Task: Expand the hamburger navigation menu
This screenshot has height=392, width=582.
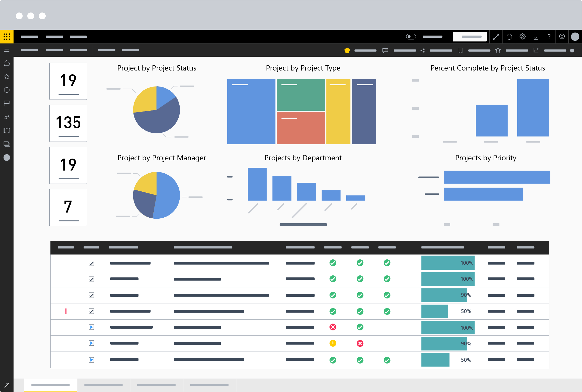Action: coord(7,50)
